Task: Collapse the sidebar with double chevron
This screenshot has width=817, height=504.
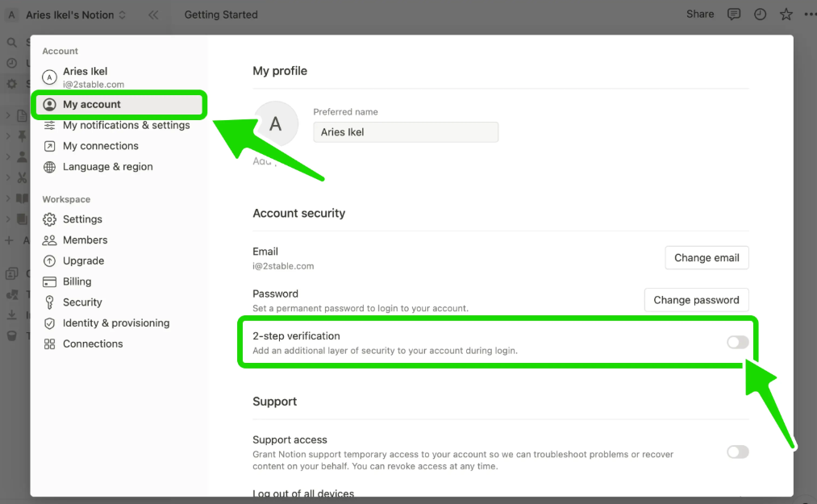Action: 153,15
